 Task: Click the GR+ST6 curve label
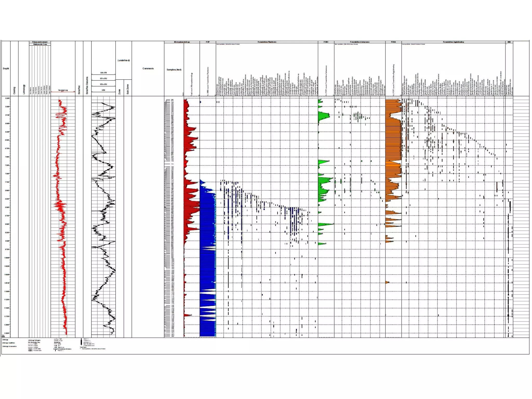103,73
